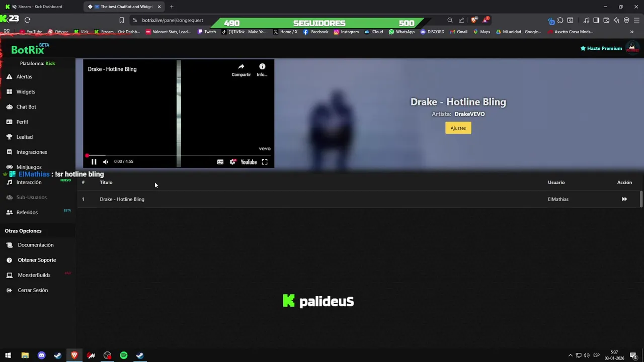Click Hazte Premium
This screenshot has width=644, height=362.
click(x=601, y=48)
